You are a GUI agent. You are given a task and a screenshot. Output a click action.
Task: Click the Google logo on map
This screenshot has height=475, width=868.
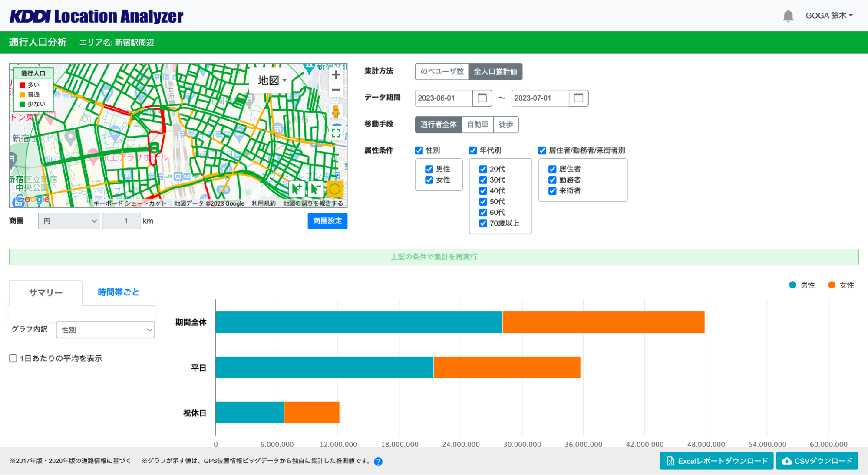[x=32, y=200]
